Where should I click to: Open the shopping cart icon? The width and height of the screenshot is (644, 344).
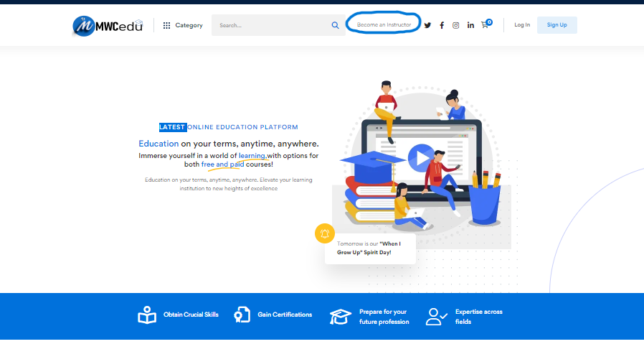click(x=486, y=24)
